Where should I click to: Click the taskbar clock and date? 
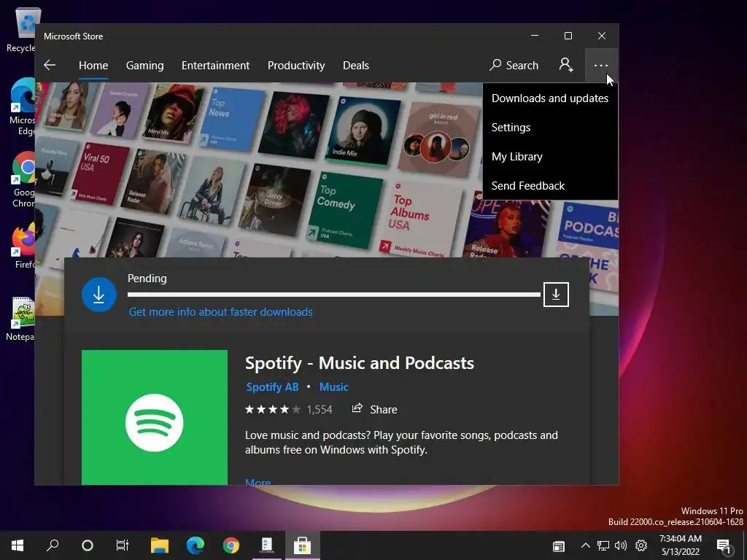[x=681, y=545]
